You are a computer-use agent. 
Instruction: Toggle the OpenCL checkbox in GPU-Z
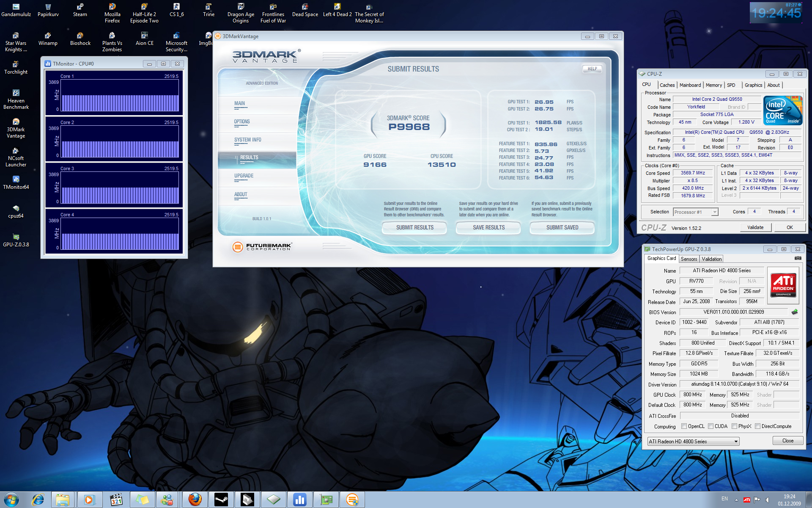pyautogui.click(x=684, y=426)
